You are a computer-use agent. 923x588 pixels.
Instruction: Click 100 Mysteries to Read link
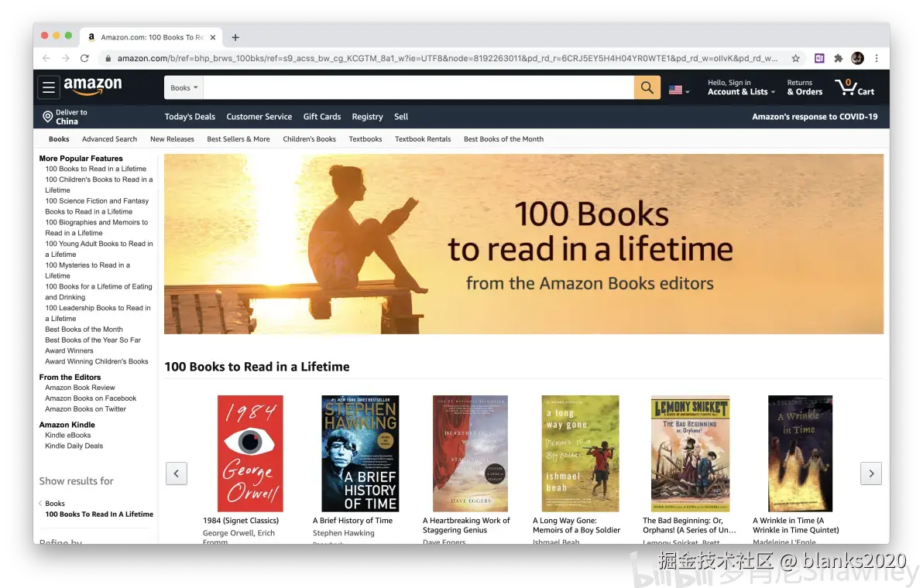point(87,271)
